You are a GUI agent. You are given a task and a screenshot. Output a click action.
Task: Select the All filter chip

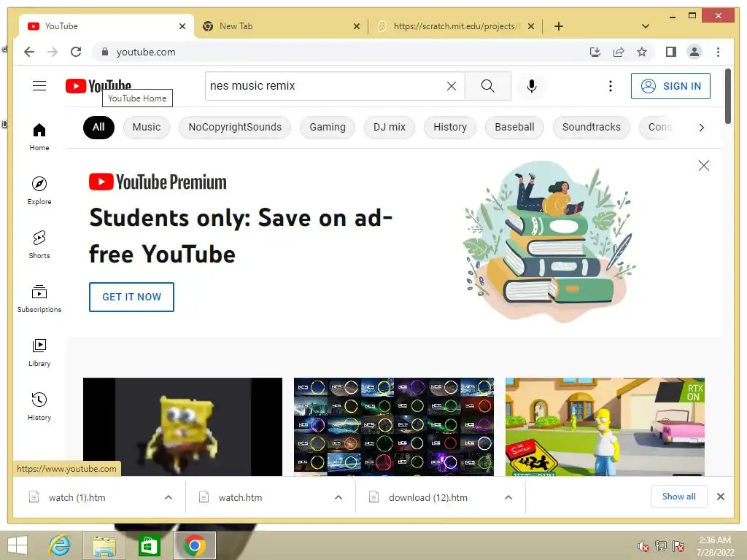pos(98,127)
